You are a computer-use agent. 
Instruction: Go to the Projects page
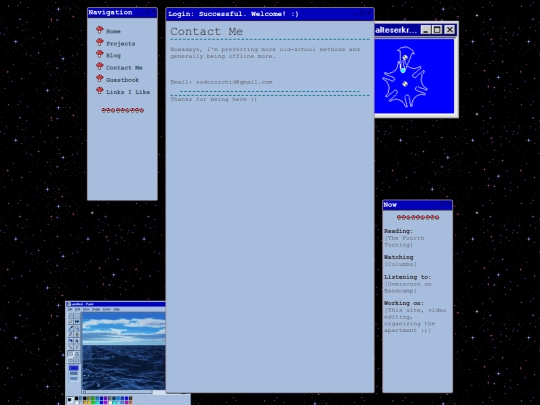121,44
